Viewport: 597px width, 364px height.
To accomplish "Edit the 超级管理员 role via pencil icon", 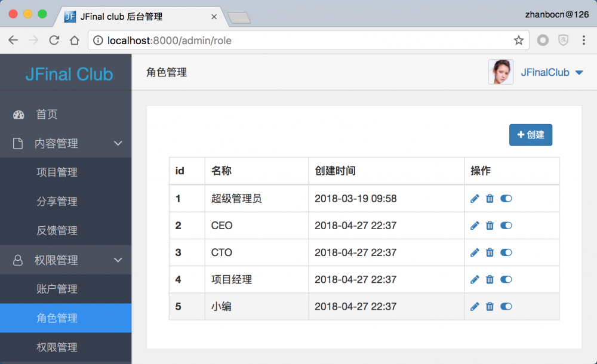I will 475,198.
